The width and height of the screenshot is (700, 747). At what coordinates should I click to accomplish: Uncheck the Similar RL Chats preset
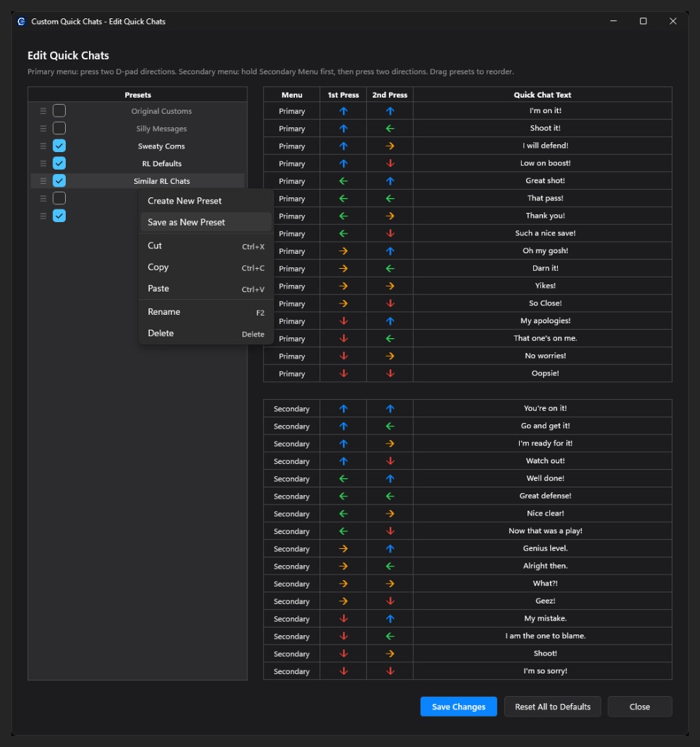59,180
